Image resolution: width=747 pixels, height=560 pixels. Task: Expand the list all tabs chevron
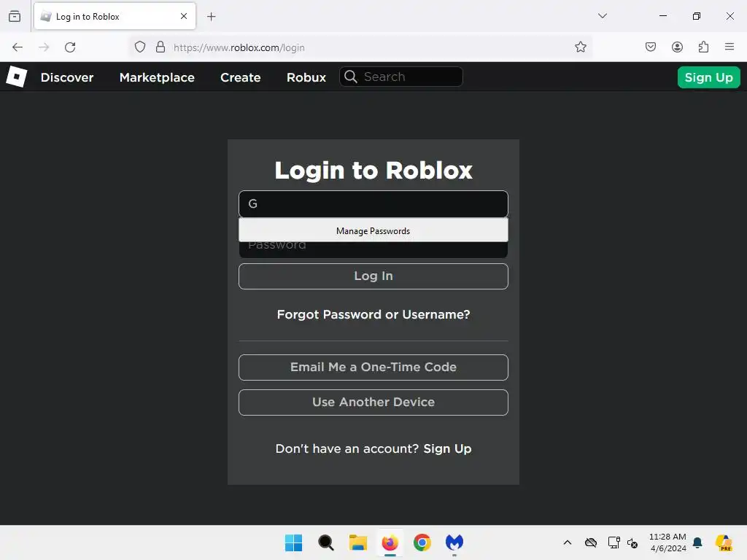602,16
